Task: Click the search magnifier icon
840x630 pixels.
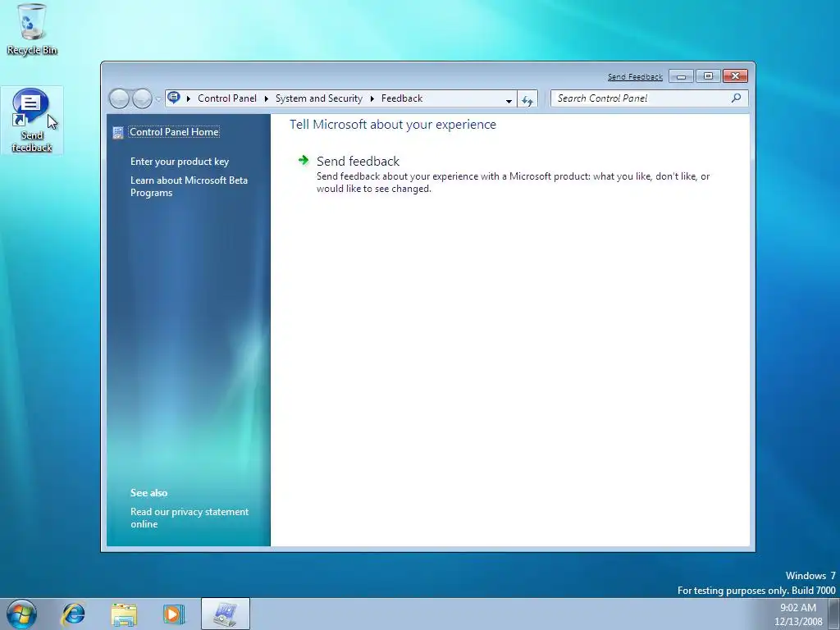Action: [x=737, y=98]
